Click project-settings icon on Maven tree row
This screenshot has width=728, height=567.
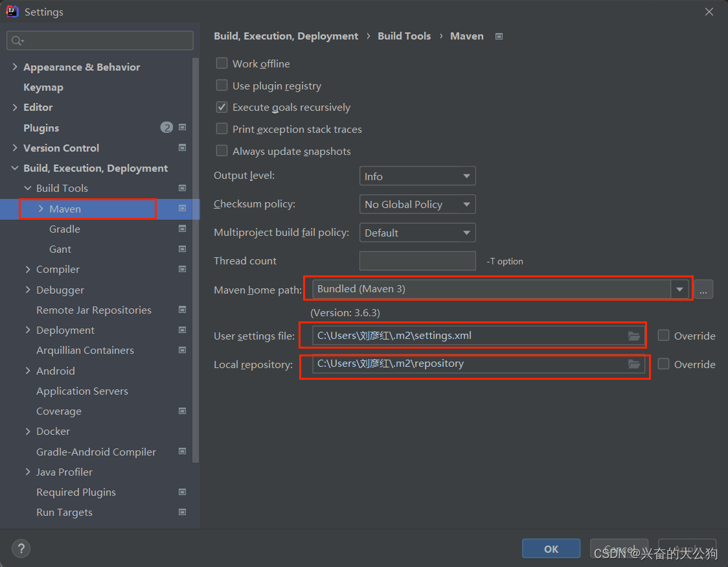183,209
